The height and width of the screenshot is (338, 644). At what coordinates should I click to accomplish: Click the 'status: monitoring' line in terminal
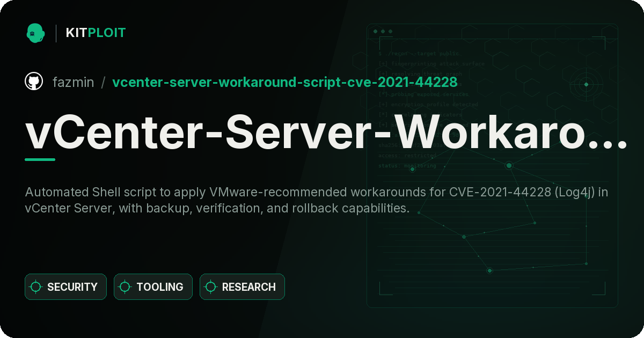tap(407, 166)
